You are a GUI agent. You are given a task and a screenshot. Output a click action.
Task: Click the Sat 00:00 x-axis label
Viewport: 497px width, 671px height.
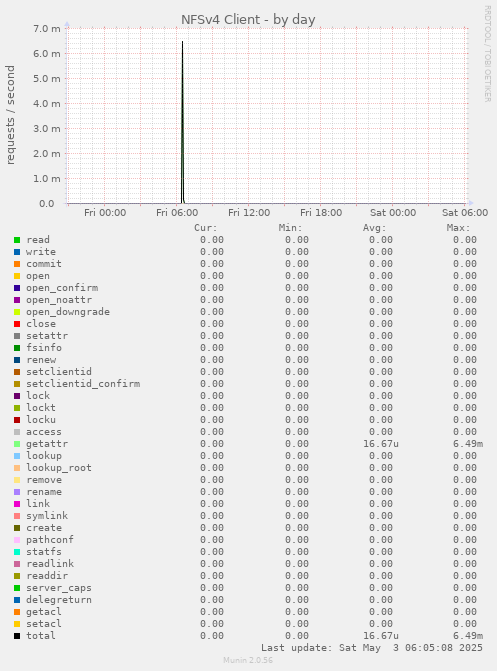(393, 213)
